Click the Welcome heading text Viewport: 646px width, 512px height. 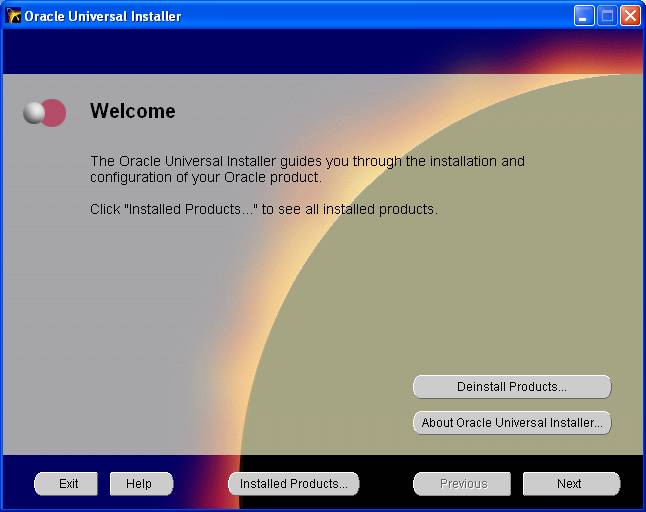[133, 111]
